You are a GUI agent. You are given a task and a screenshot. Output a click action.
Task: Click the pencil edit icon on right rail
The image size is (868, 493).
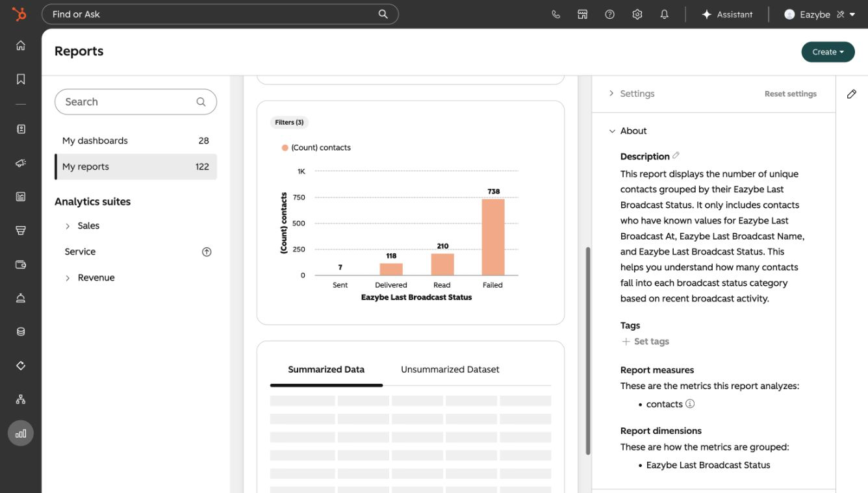(852, 94)
